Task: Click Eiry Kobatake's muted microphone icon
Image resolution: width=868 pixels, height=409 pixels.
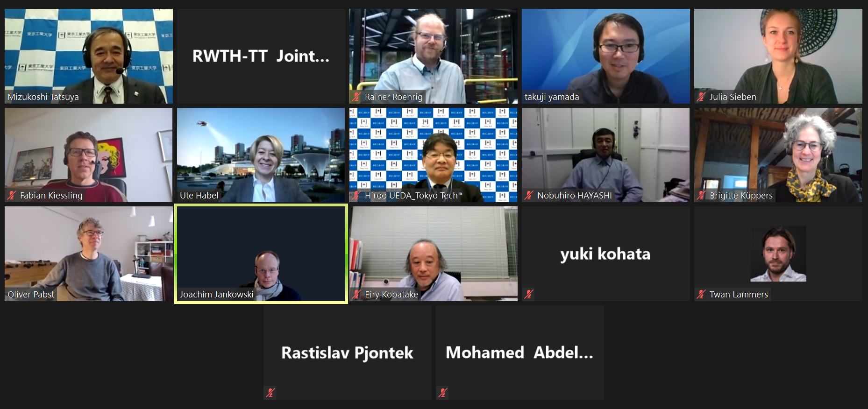Action: pos(357,295)
